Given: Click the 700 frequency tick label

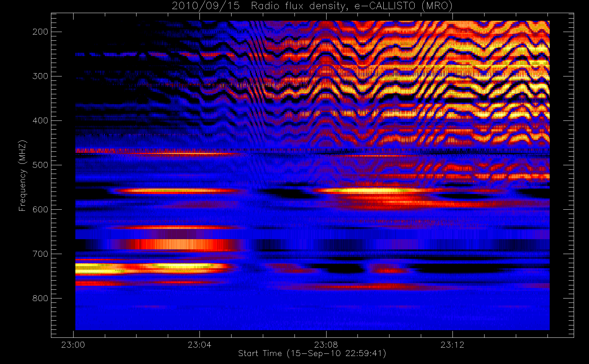Looking at the screenshot, I should click(x=40, y=254).
